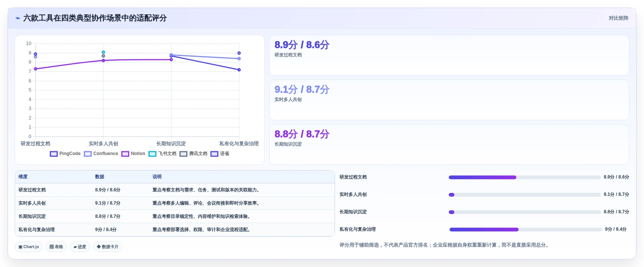This screenshot has width=644, height=267.
Task: Hide the 飞书文档 series via legend
Action: pos(152,154)
